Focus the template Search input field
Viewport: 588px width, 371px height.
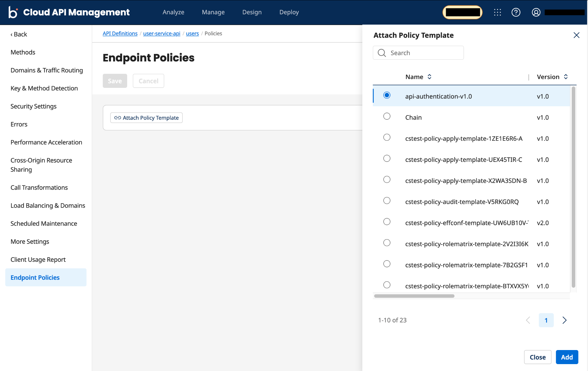[x=418, y=53]
